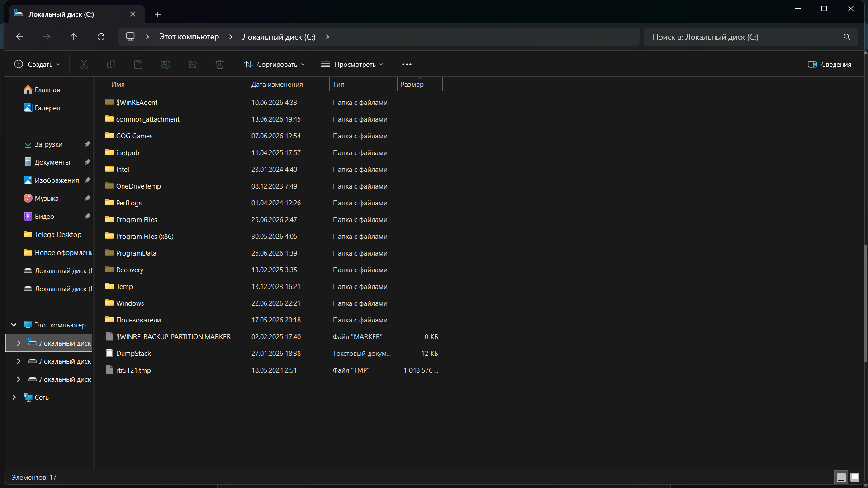
Task: Go back with the left arrow
Action: pos(19,37)
